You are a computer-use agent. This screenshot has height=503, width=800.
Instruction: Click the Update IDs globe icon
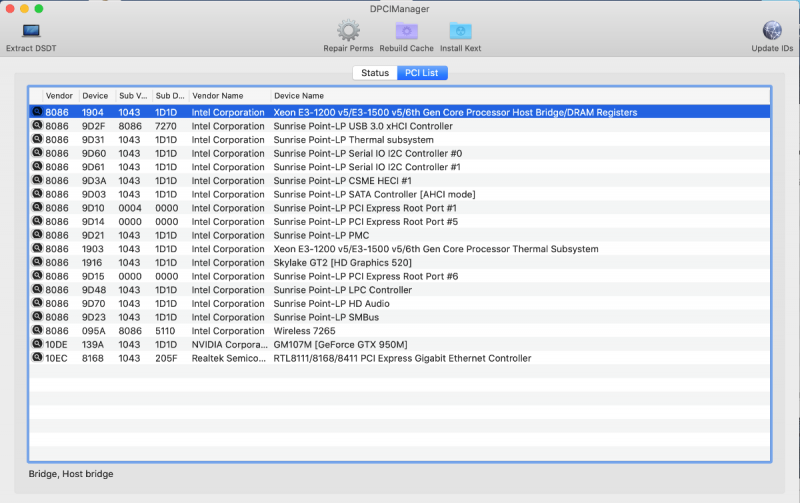(x=772, y=31)
